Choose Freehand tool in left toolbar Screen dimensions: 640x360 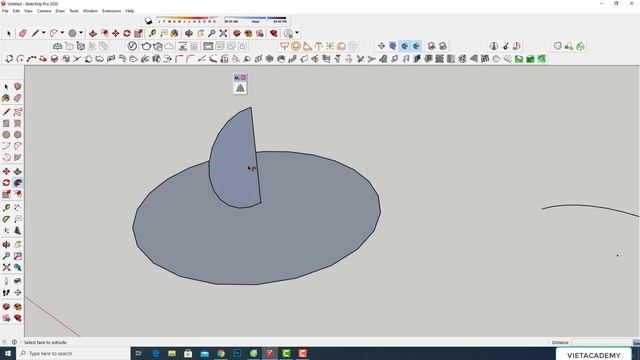pos(18,112)
